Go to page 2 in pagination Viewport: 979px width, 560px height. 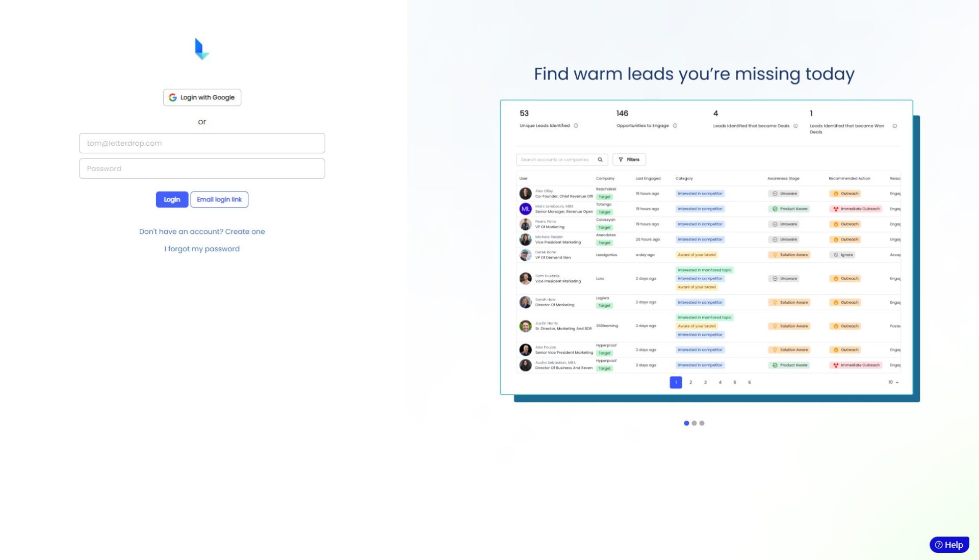690,382
